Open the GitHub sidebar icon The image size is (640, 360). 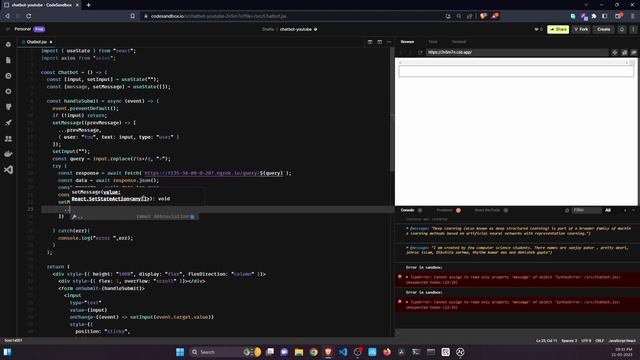click(x=8, y=107)
